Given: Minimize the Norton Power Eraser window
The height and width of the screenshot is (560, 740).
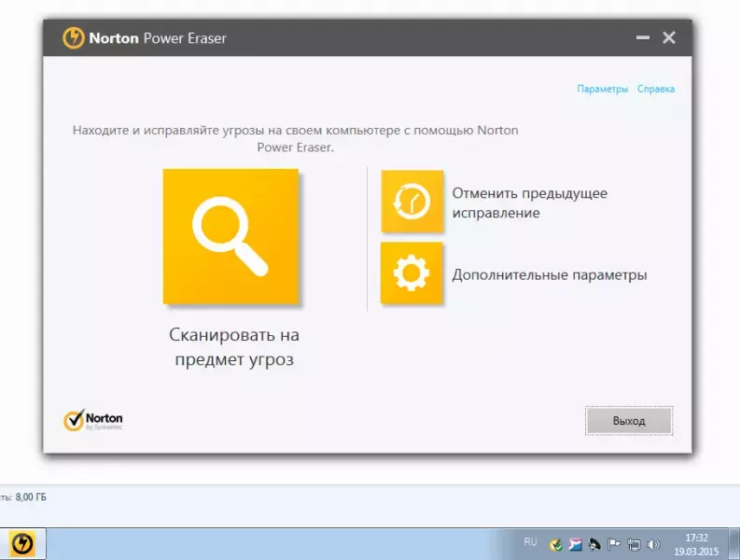Looking at the screenshot, I should tap(643, 37).
